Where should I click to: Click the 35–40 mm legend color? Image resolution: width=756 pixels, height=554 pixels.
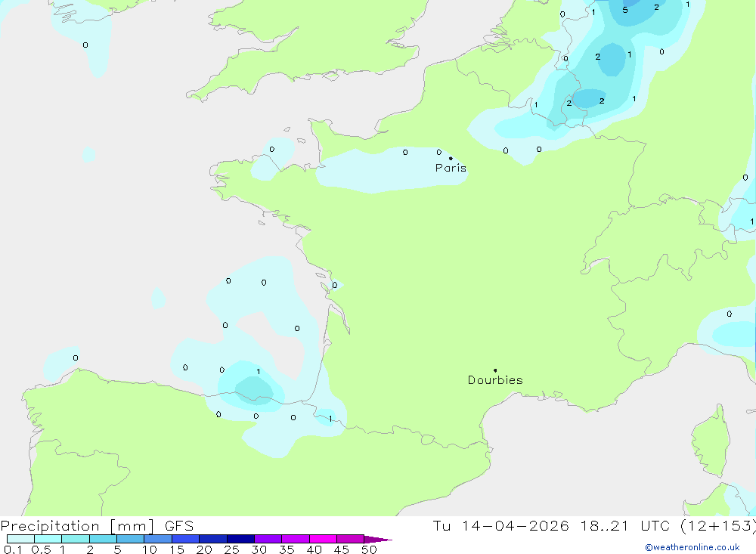(296, 539)
